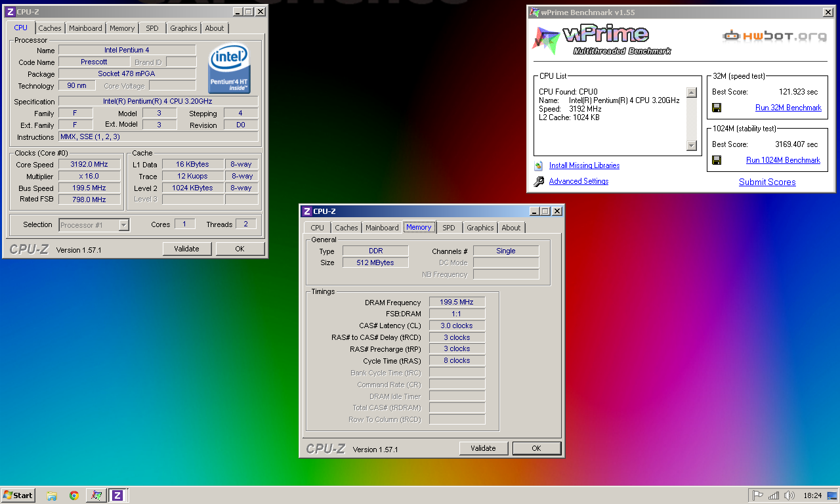Screen dimensions: 840x504
Task: Click the Install Missing Libraries icon
Action: [539, 165]
